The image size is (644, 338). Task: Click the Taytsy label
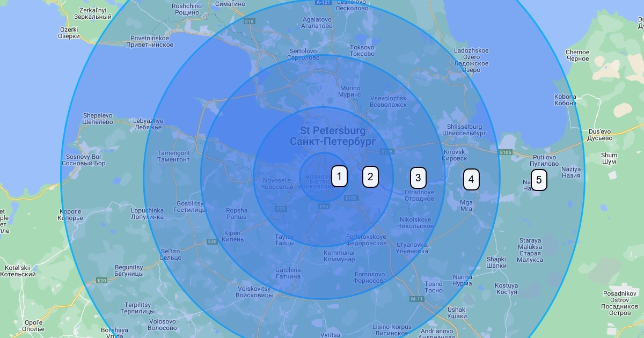click(x=284, y=240)
